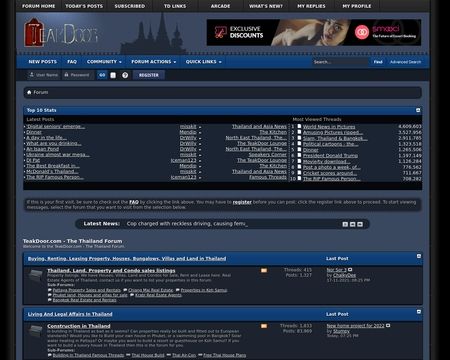Click the GO login button
The height and width of the screenshot is (360, 450).
coord(102,75)
